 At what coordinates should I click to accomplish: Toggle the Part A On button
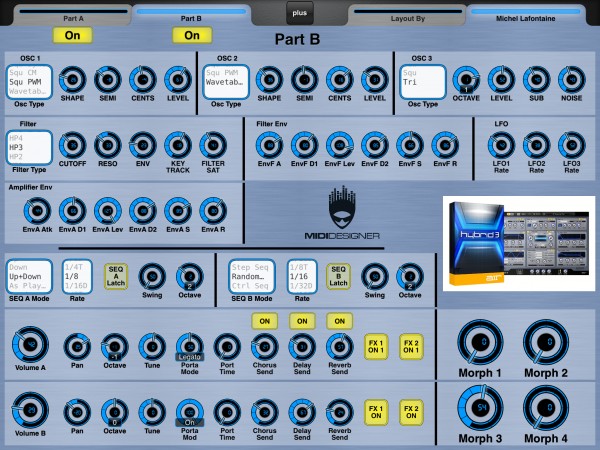point(72,35)
